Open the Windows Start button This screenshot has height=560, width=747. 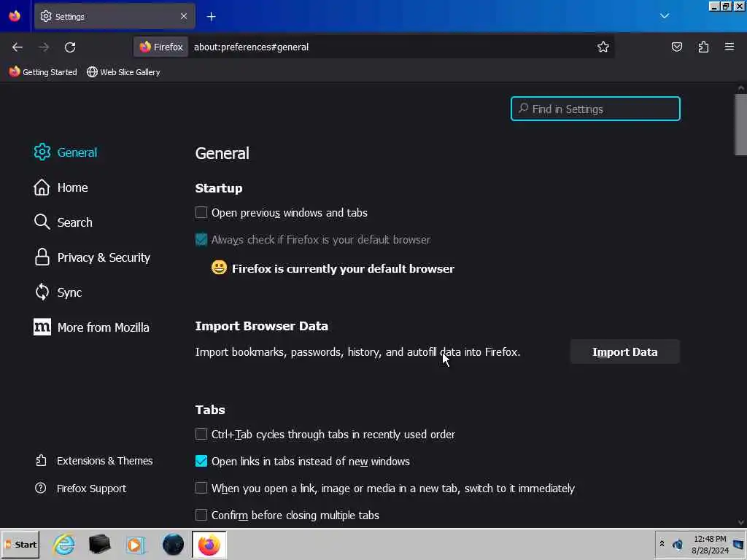click(20, 545)
